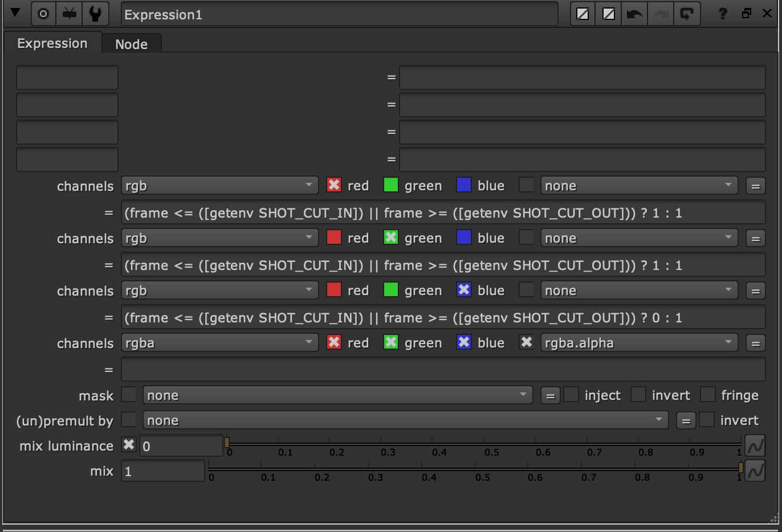Image resolution: width=782 pixels, height=532 pixels.
Task: Switch to the Node tab
Action: tap(131, 44)
